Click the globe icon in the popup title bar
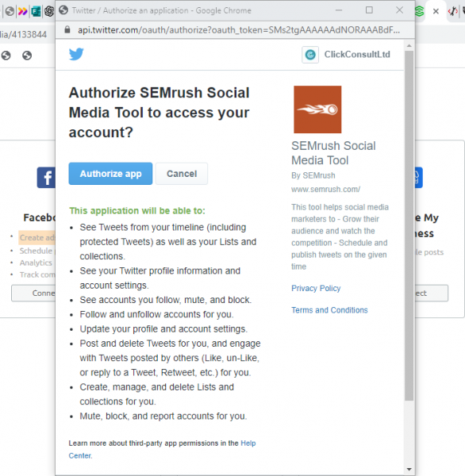 [63, 10]
